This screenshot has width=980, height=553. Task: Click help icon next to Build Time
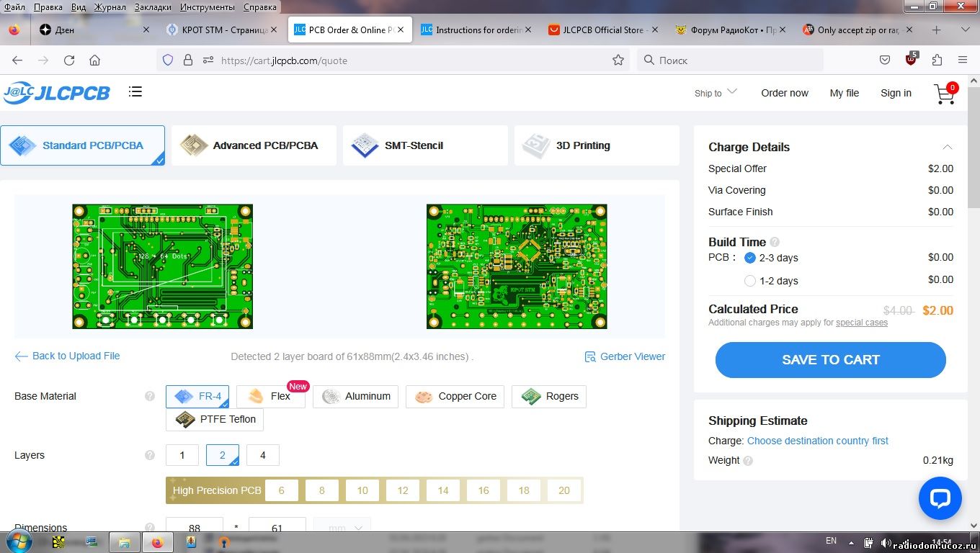(775, 243)
